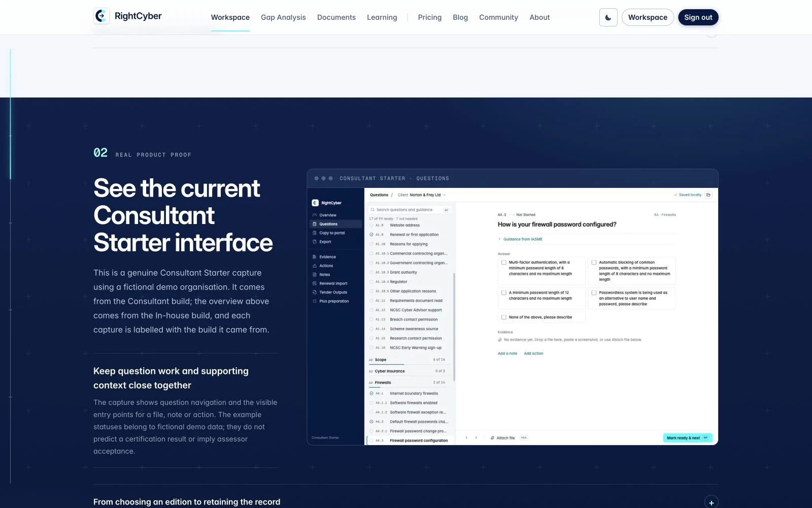Click the Workspace outlined button

coord(648,17)
